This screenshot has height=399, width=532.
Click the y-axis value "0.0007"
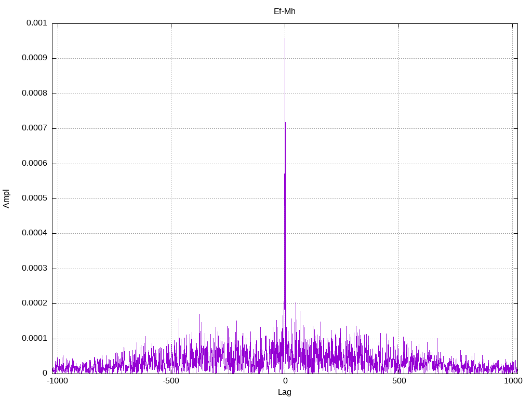(x=34, y=128)
